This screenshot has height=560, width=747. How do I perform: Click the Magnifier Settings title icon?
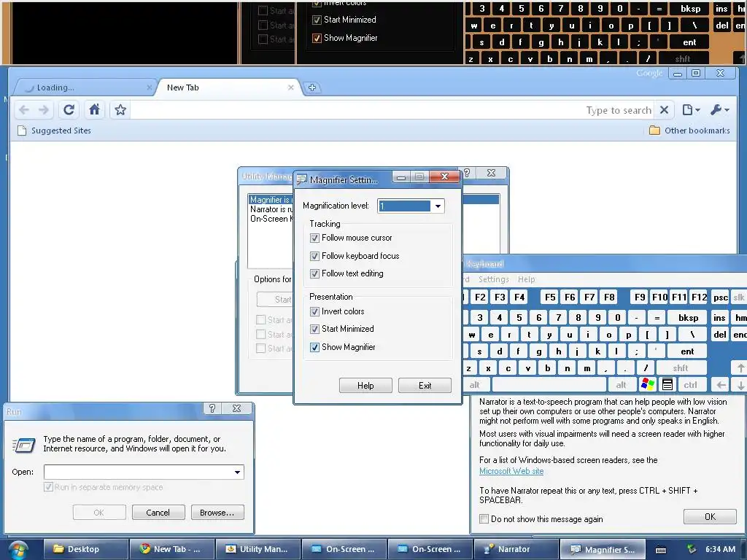(301, 179)
